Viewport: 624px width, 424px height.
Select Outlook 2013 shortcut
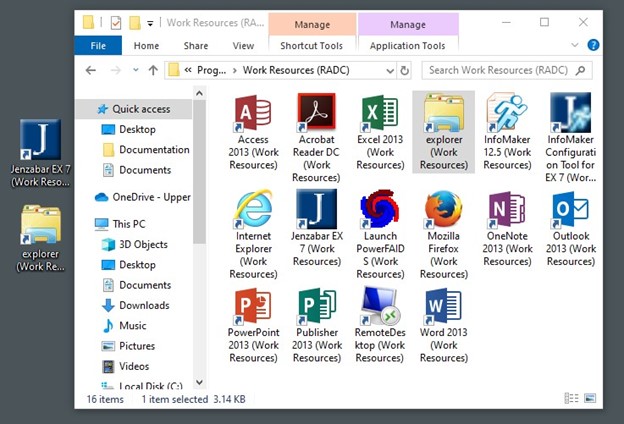coord(571,228)
